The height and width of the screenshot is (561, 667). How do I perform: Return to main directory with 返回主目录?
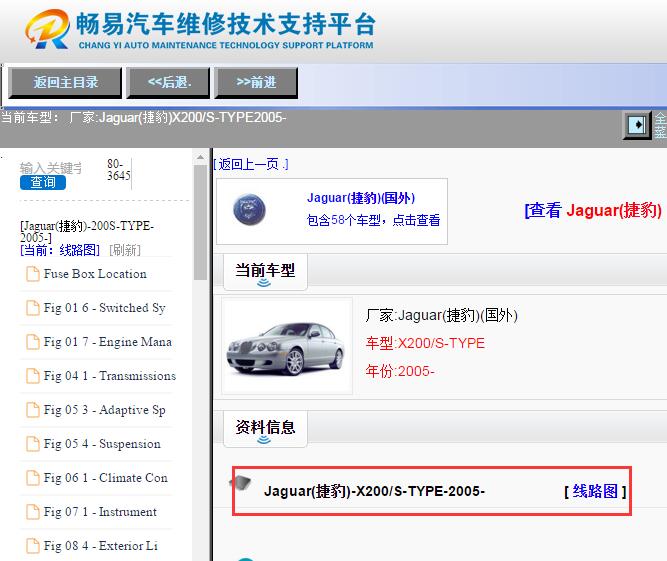pyautogui.click(x=66, y=83)
